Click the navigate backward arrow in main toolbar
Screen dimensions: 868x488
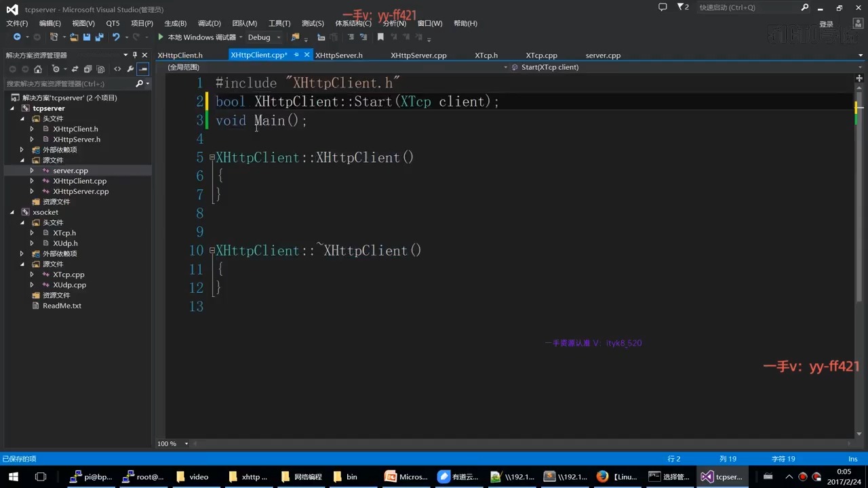click(x=16, y=37)
